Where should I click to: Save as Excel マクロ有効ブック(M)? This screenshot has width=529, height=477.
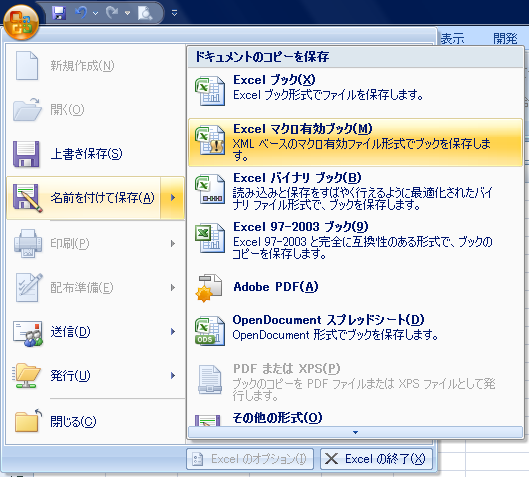click(355, 142)
